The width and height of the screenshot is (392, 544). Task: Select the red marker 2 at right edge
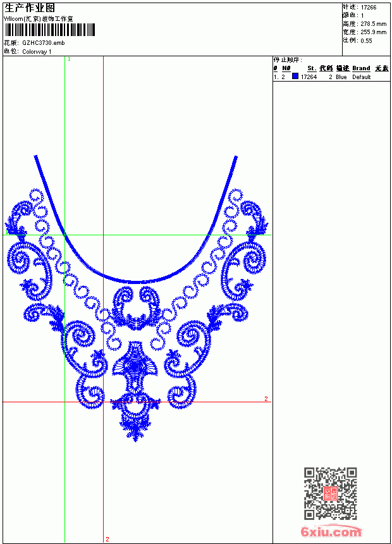point(266,399)
